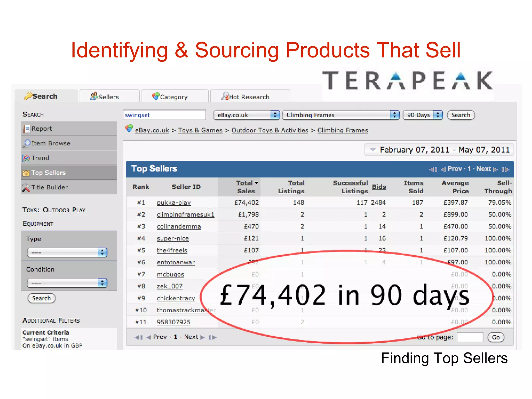Open the Condition filter dropdown

click(67, 283)
